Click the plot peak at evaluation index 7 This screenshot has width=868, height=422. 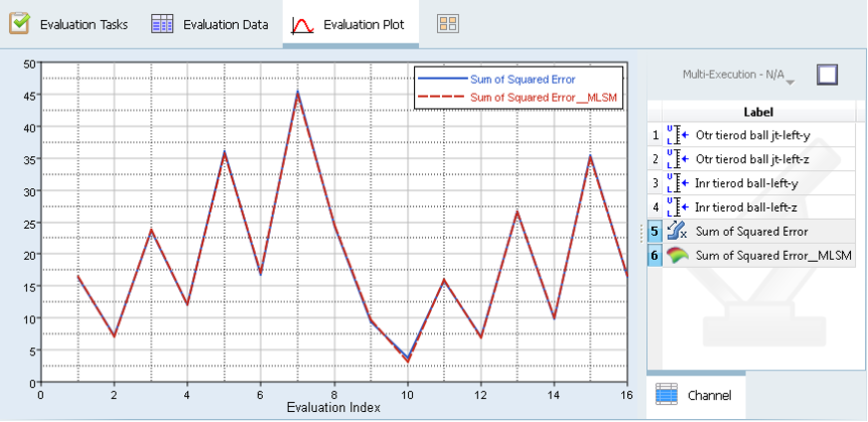(298, 92)
